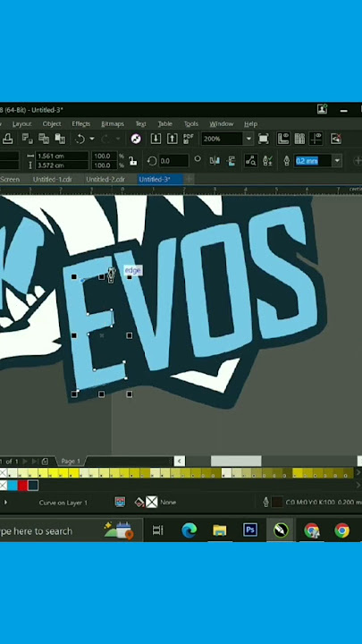The image size is (362, 644).
Task: Click the palette scroll arrow at right
Action: pos(358,473)
